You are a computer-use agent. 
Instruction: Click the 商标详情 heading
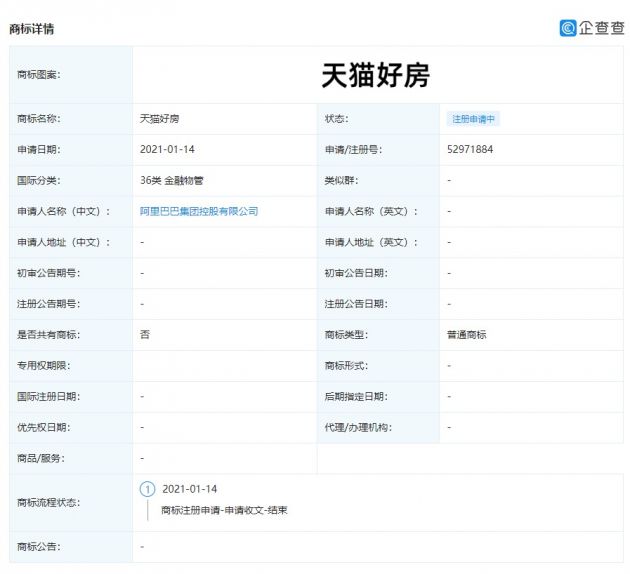click(31, 29)
